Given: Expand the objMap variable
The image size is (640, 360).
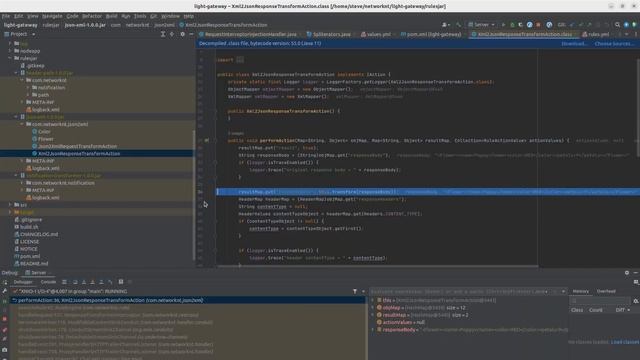Looking at the screenshot, I should [x=373, y=308].
